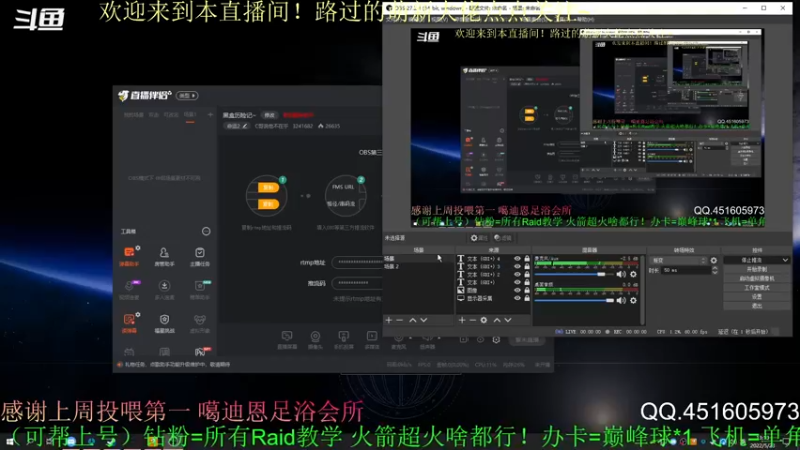Mute the 桌面音频 channel speaker
The width and height of the screenshot is (800, 450).
621,301
